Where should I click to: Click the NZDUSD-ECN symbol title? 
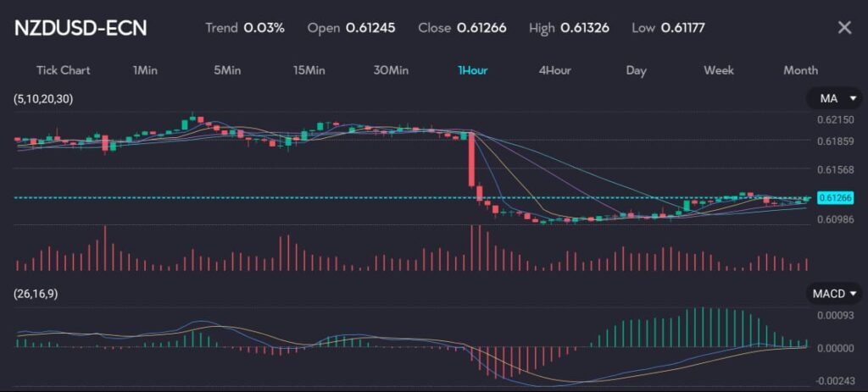point(81,28)
